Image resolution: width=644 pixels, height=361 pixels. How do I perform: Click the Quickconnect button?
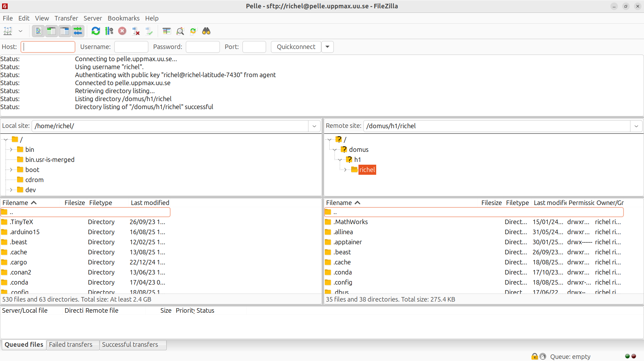click(x=296, y=47)
